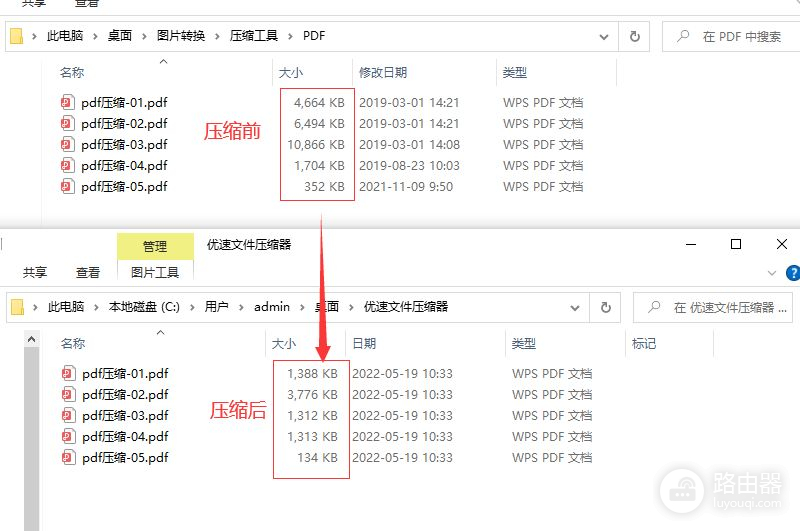Click folder icon in PDF window address bar
This screenshot has width=800, height=531.
[x=17, y=36]
